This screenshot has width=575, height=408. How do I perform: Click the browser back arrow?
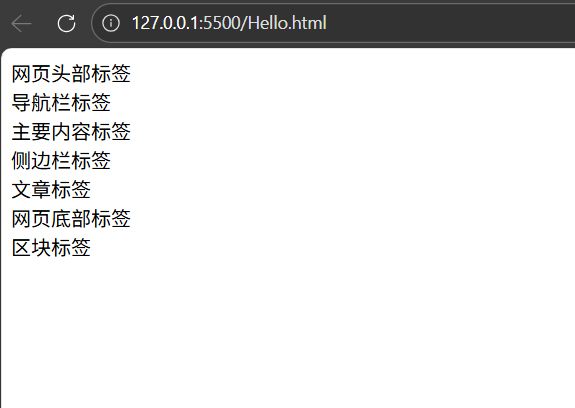pyautogui.click(x=21, y=23)
